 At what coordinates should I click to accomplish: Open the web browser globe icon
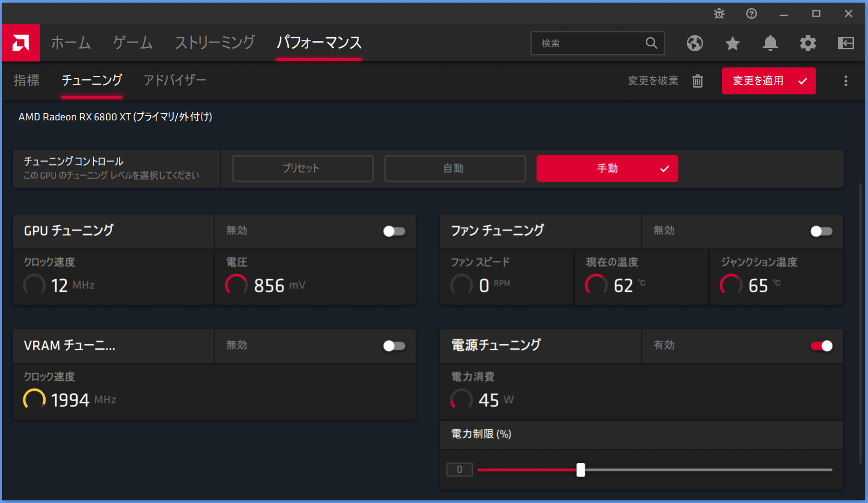[695, 43]
